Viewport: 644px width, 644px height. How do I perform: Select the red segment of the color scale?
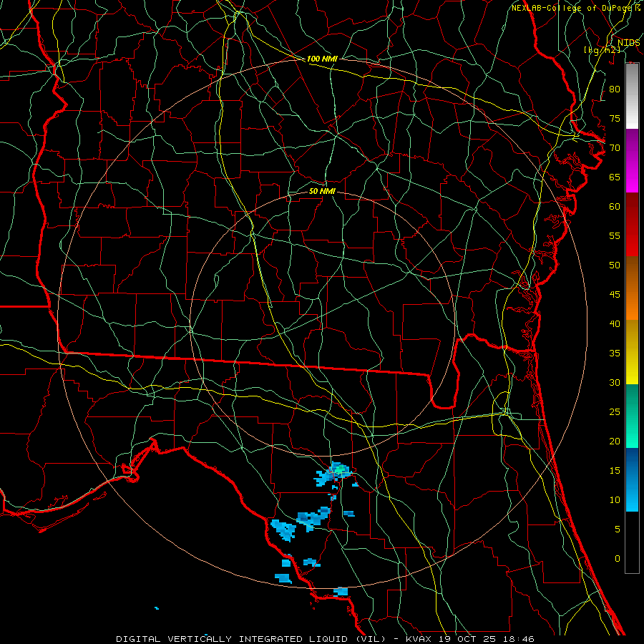point(632,225)
